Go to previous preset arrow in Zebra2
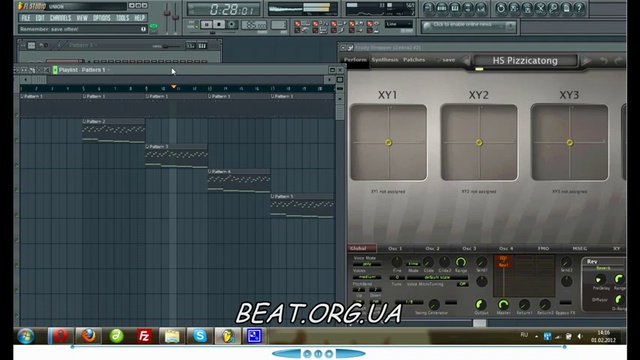The height and width of the screenshot is (360, 640). coord(465,61)
